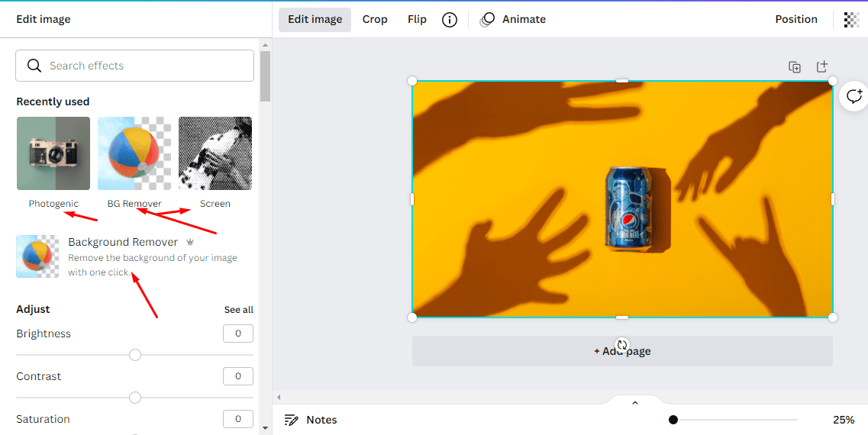
Task: Click the Background Remover beach ball thumbnail
Action: [37, 256]
